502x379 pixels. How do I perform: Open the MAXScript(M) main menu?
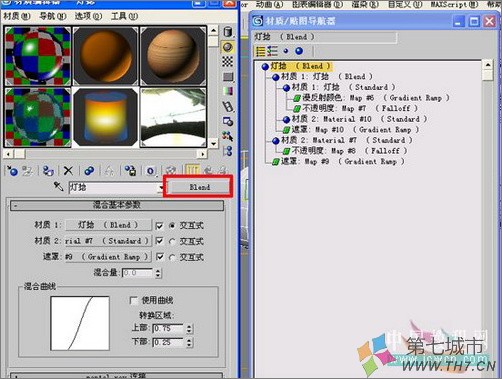click(454, 4)
